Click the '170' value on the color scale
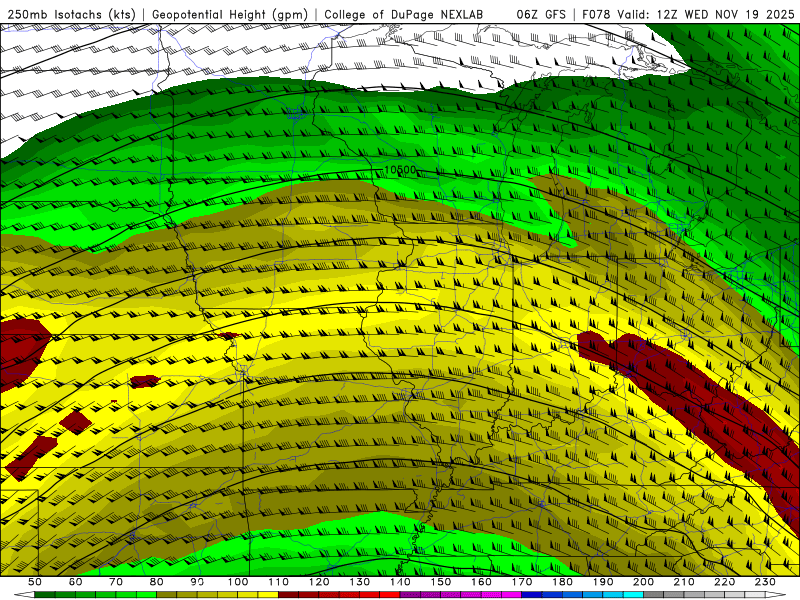This screenshot has height=600, width=800. click(522, 582)
